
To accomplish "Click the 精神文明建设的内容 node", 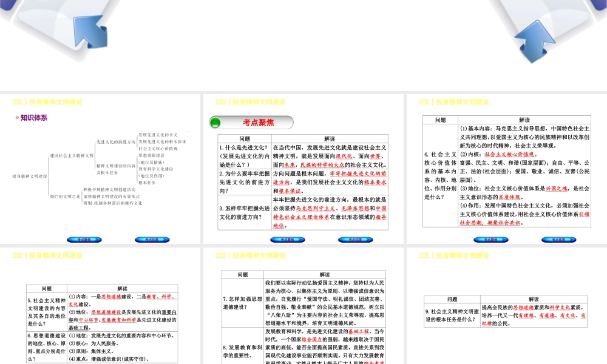I will pos(116,166).
